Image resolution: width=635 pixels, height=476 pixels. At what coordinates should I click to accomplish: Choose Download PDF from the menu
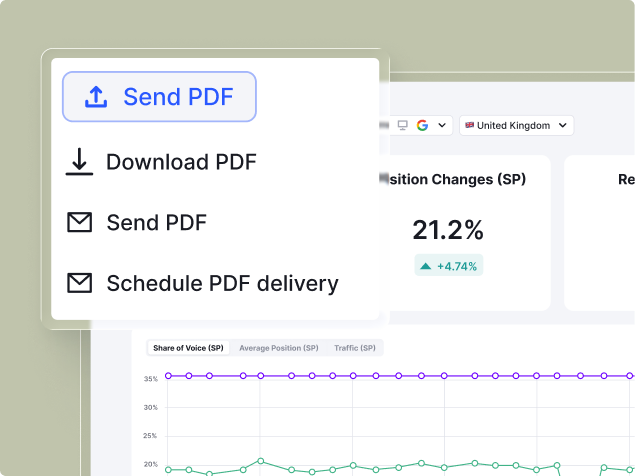pos(180,162)
